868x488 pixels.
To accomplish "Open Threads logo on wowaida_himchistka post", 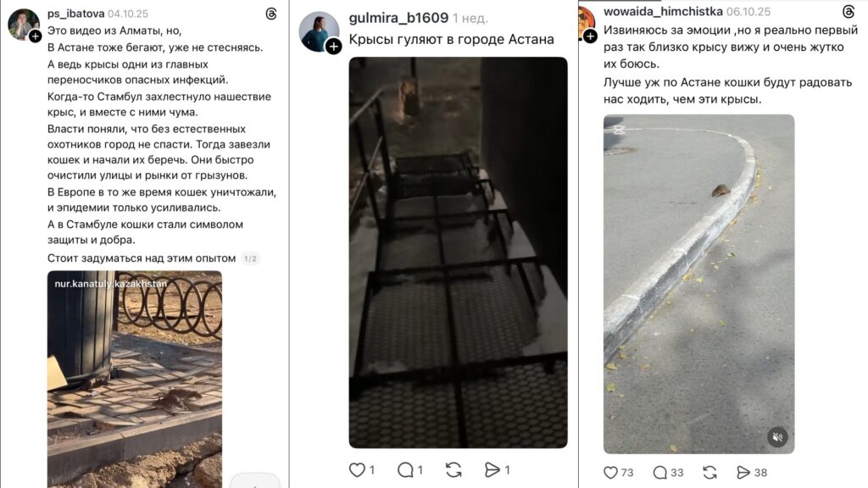I will [x=849, y=12].
